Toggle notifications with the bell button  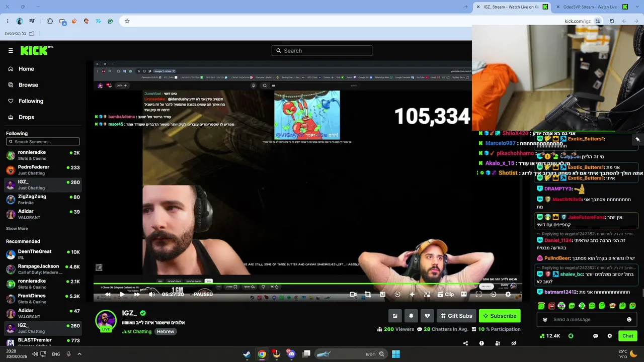pyautogui.click(x=411, y=316)
